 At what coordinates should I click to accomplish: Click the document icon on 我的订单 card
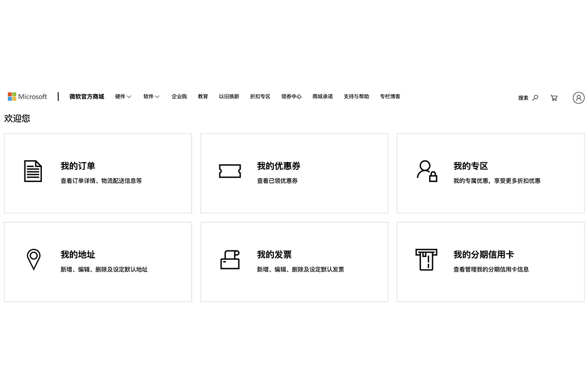(33, 170)
